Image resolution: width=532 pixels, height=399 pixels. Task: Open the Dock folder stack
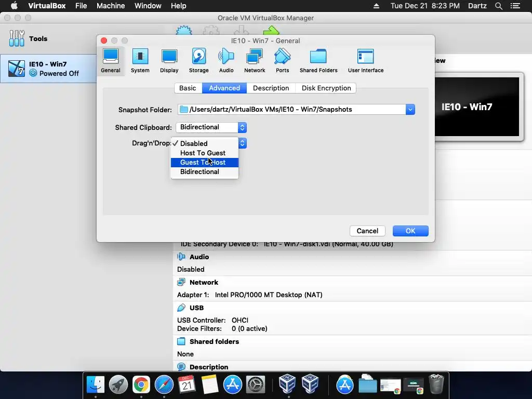(367, 384)
